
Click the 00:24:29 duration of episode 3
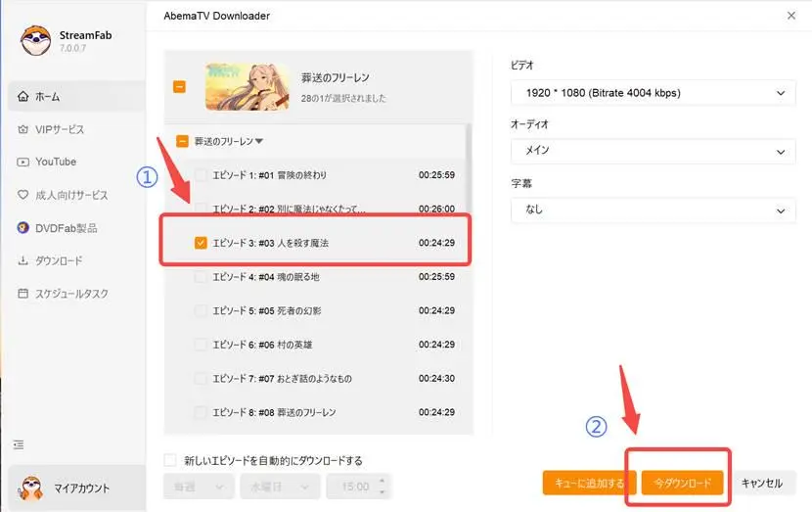click(x=436, y=243)
